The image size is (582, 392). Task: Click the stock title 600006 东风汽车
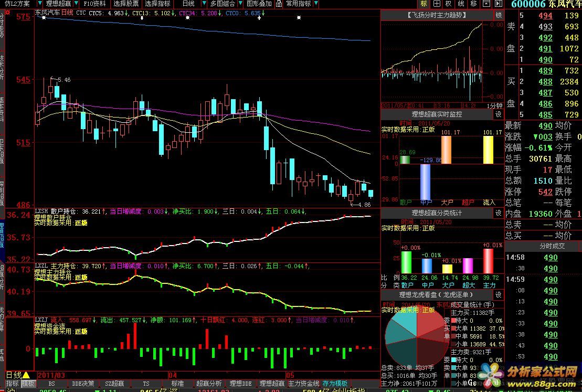click(546, 4)
